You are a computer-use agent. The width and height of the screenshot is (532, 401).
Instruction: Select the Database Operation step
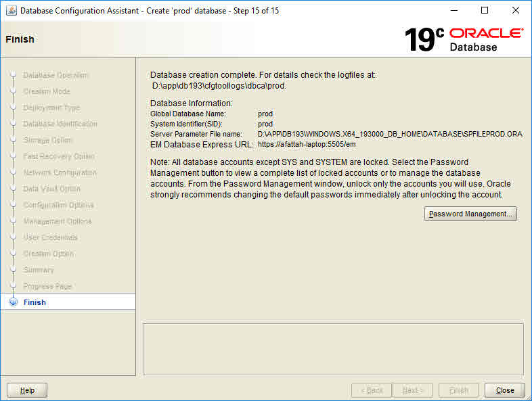[x=56, y=75]
